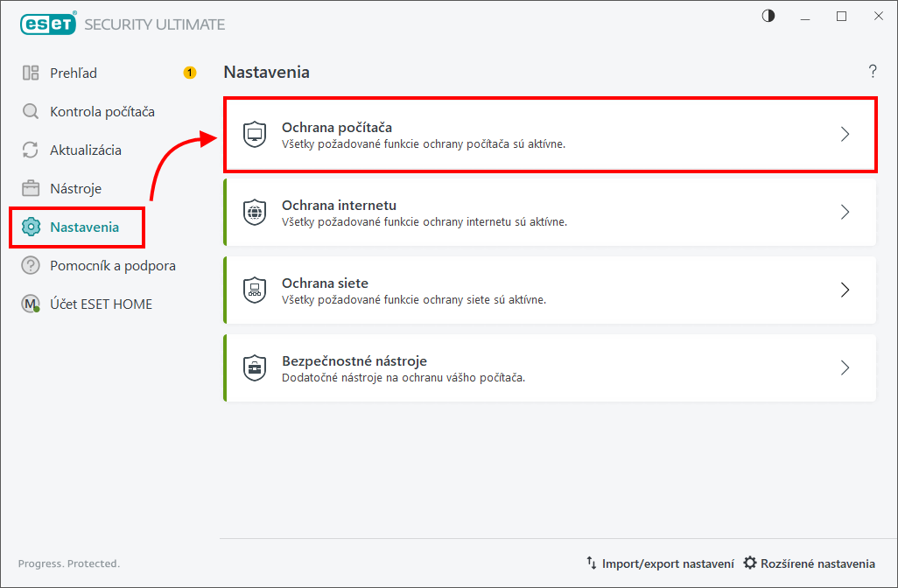The image size is (898, 588).
Task: Click the gear icon for Nastavenia
Action: 31,227
